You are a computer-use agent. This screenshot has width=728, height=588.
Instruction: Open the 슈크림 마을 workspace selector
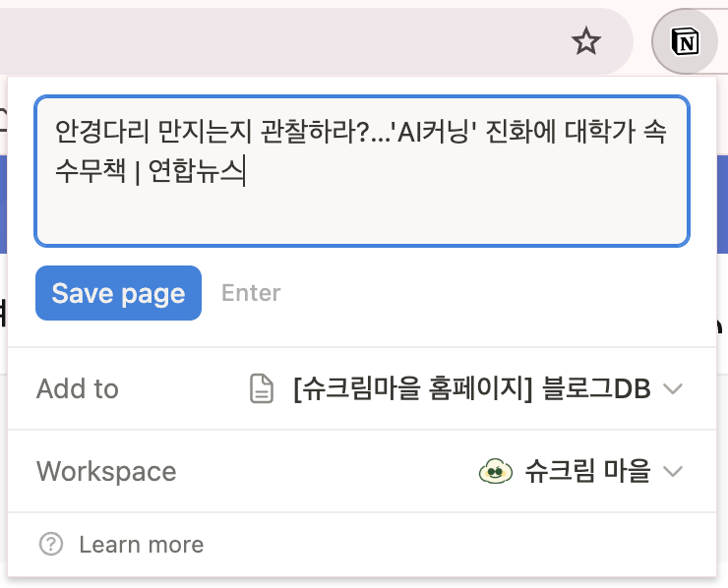(x=580, y=471)
